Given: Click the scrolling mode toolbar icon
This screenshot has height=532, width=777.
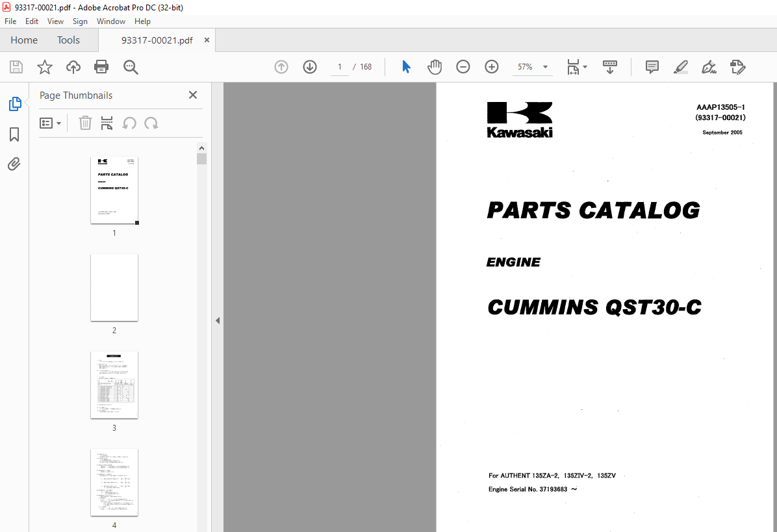Looking at the screenshot, I should pos(610,67).
